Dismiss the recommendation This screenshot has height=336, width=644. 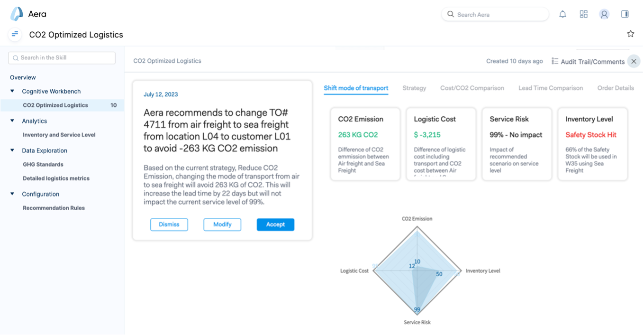(x=169, y=224)
